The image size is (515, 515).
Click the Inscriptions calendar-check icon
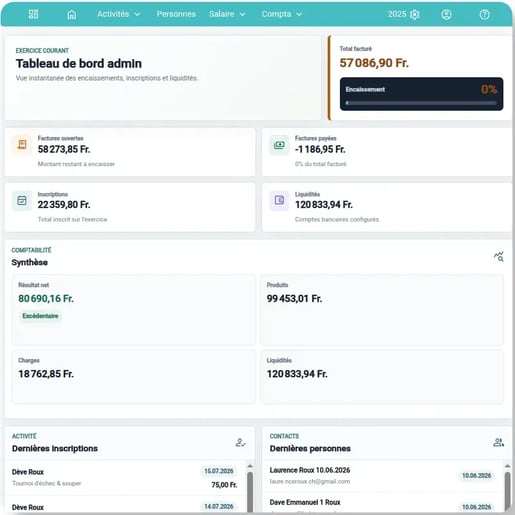point(22,200)
